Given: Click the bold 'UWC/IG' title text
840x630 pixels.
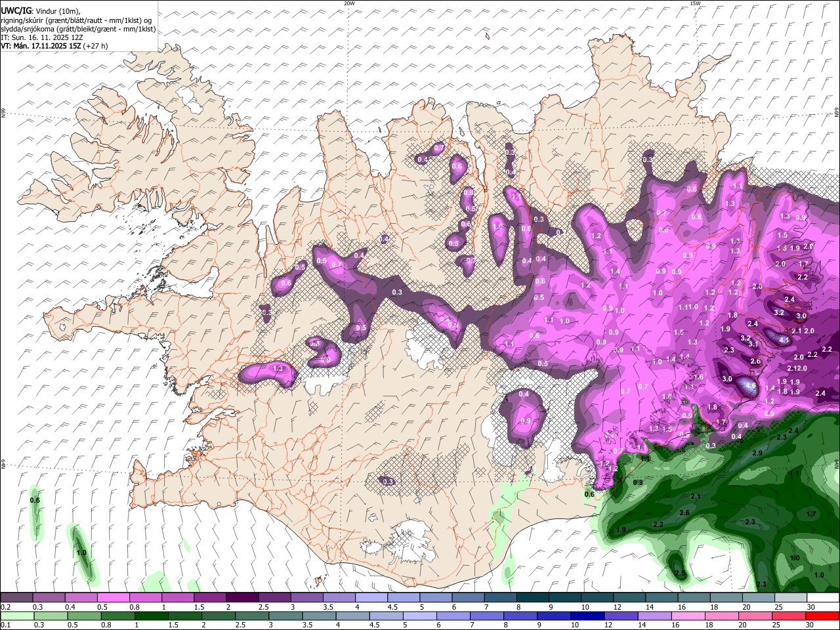Looking at the screenshot, I should 15,11.
